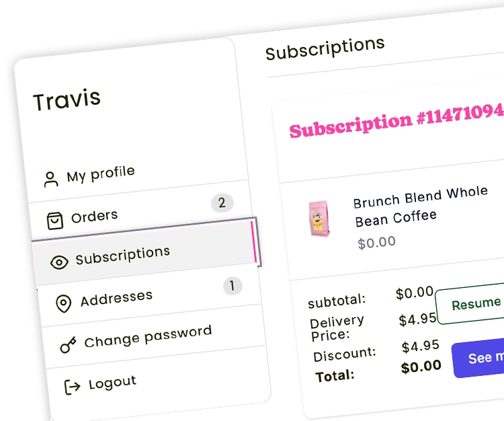The image size is (504, 421).
Task: Click the Change password key icon
Action: tap(69, 346)
